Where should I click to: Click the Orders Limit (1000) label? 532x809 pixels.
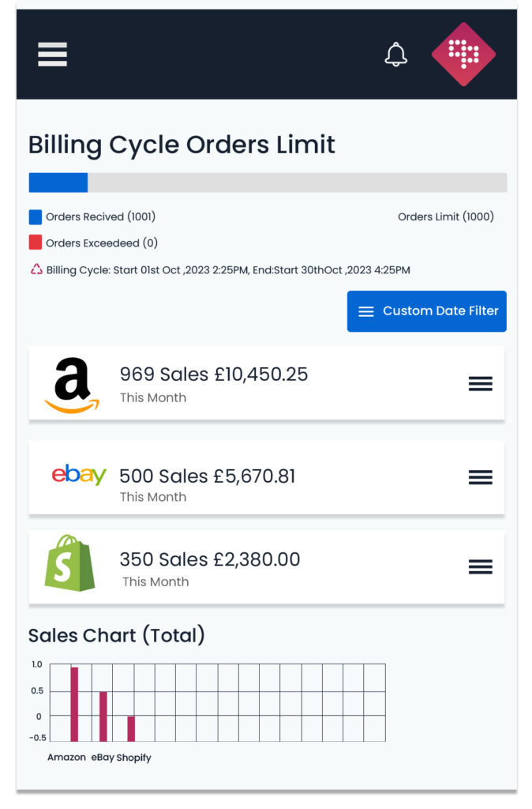tap(446, 216)
